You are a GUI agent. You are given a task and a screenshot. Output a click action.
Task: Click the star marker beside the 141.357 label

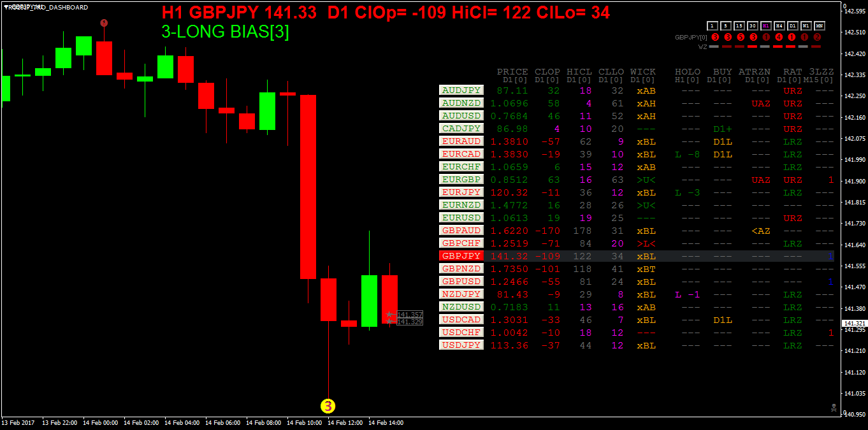click(x=389, y=315)
